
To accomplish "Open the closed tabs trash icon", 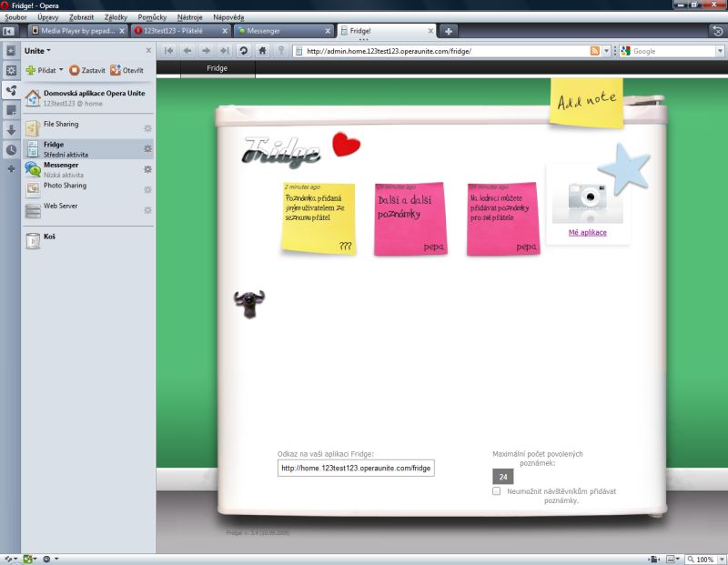I will point(718,31).
